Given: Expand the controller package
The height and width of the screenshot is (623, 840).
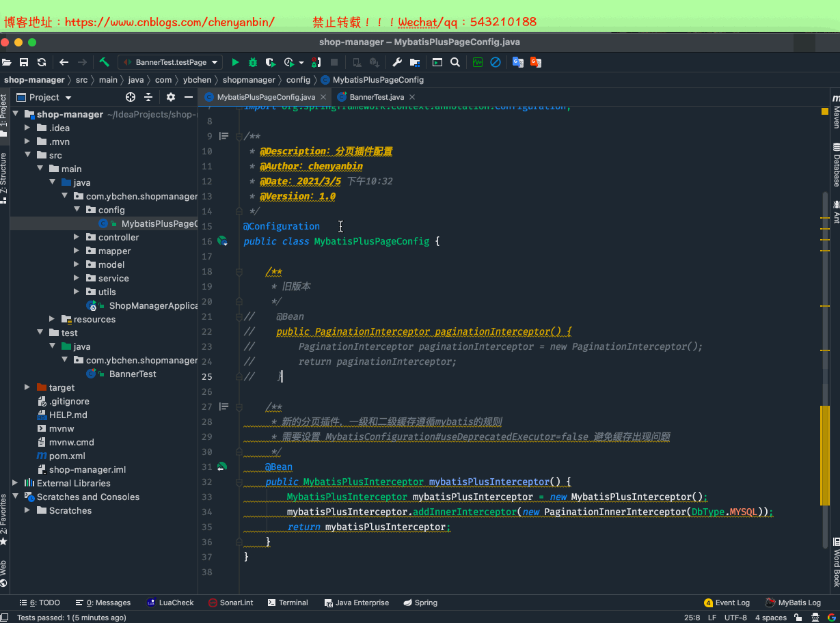Looking at the screenshot, I should tap(77, 237).
